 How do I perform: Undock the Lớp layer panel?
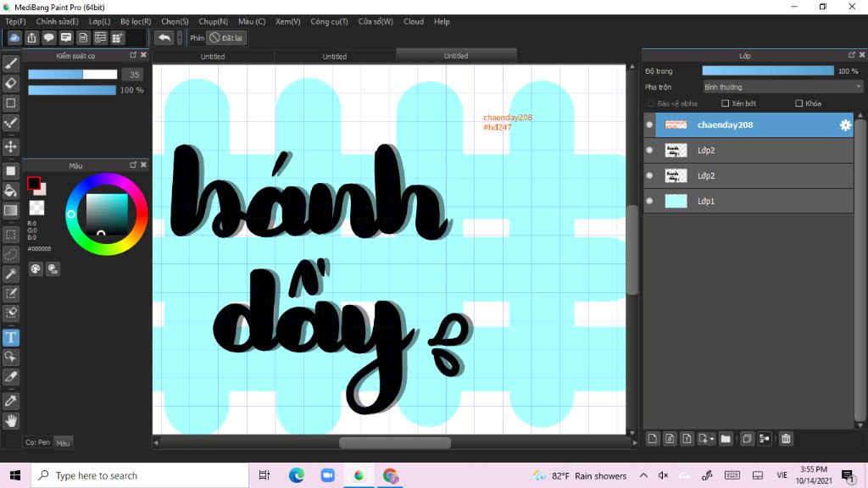[x=851, y=55]
